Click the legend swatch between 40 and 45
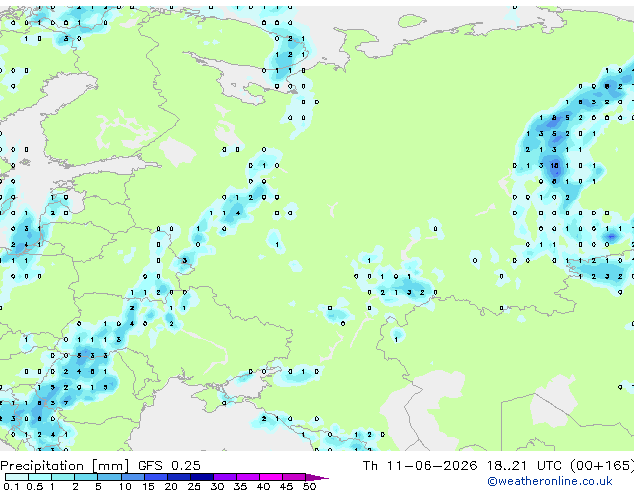 tap(271, 477)
